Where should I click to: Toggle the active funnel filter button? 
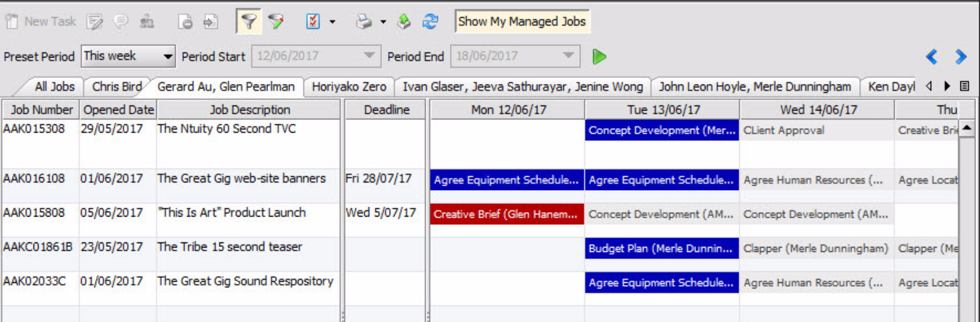click(x=249, y=21)
